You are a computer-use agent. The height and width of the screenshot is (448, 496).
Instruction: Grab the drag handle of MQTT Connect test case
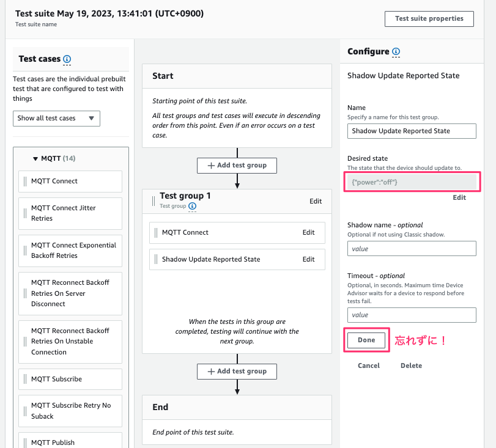tap(25, 181)
